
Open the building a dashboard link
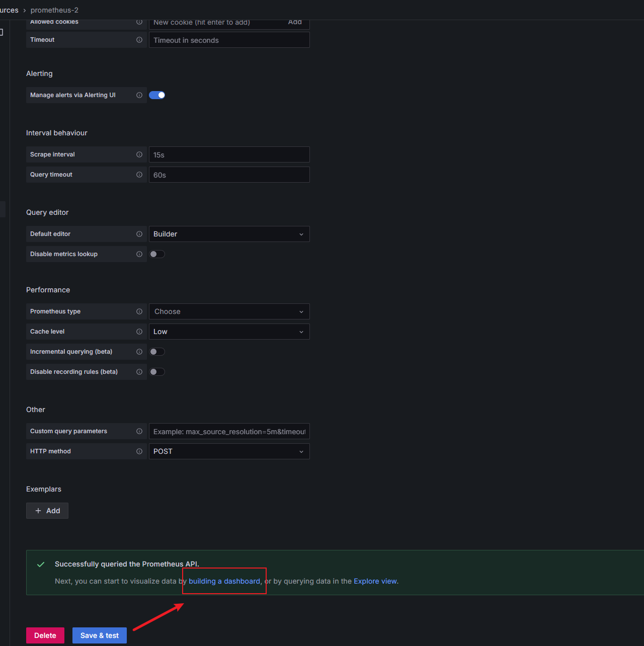tap(224, 581)
